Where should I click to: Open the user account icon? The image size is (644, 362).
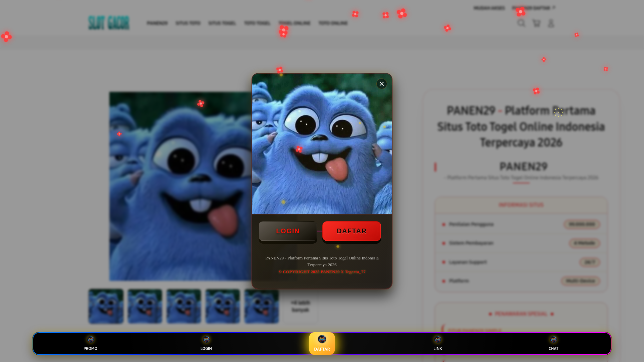pyautogui.click(x=551, y=23)
